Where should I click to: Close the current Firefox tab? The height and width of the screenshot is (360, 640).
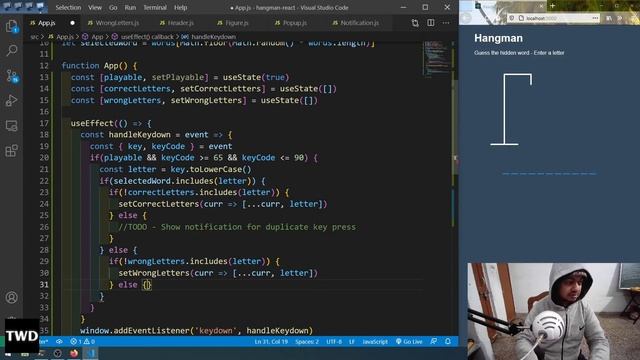(541, 6)
